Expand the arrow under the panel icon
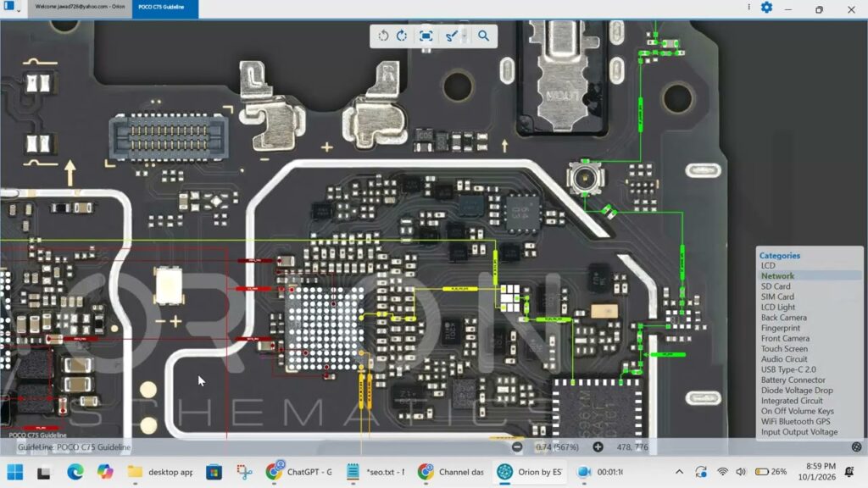 (19, 10)
